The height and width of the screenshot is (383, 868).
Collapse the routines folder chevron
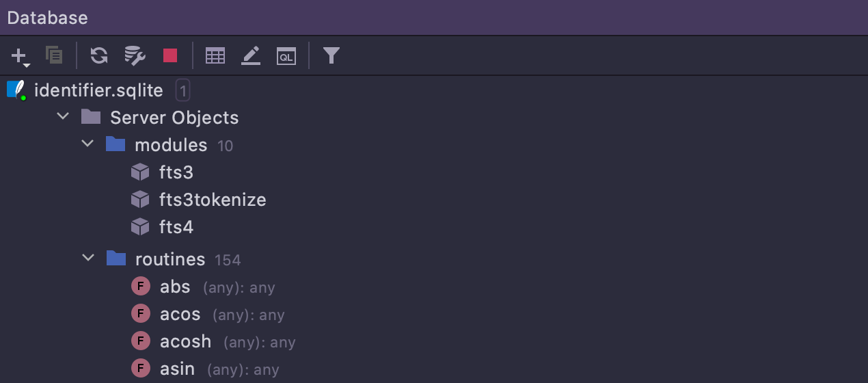(88, 259)
